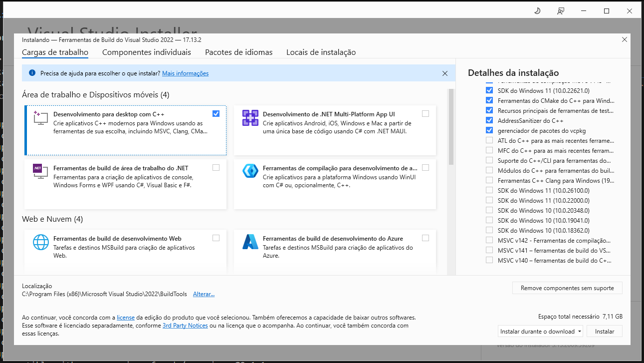
Task: Click the WinUI compilation tools icon
Action: click(x=249, y=172)
